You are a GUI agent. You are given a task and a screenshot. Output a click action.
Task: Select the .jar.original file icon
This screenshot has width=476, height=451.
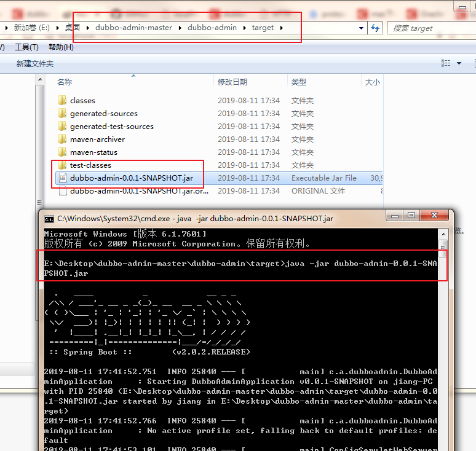tap(63, 190)
